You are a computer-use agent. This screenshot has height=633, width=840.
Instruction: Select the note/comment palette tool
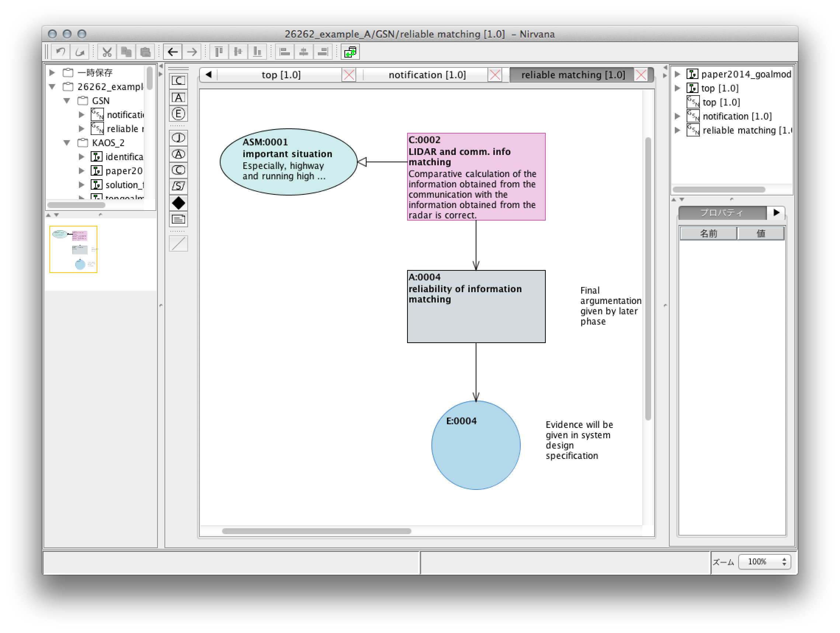(178, 219)
